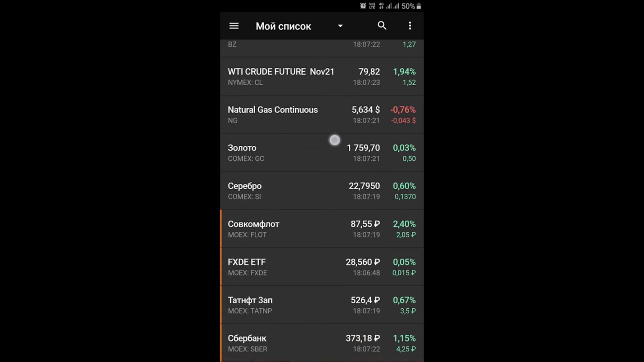
Task: Select the FXDE ETF list item
Action: click(x=322, y=267)
